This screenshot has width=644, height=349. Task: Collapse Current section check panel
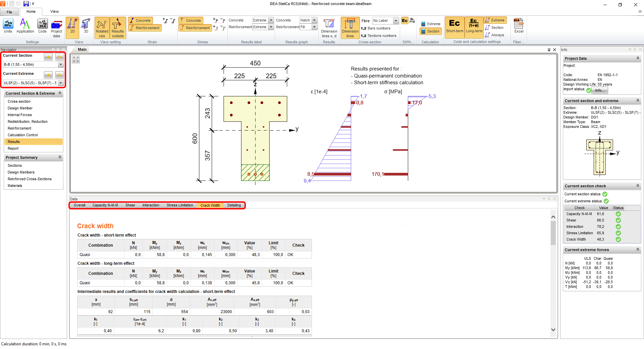(638, 186)
